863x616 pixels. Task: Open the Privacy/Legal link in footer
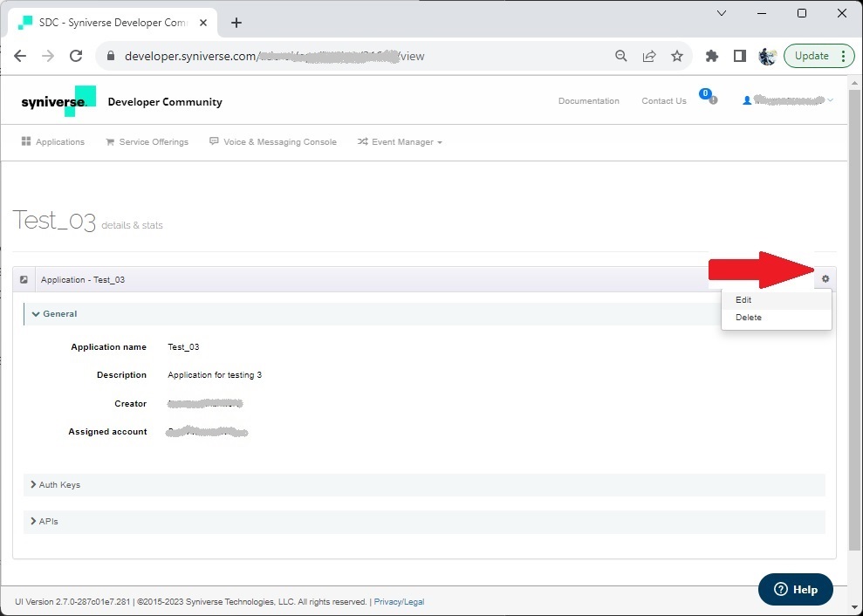tap(399, 602)
